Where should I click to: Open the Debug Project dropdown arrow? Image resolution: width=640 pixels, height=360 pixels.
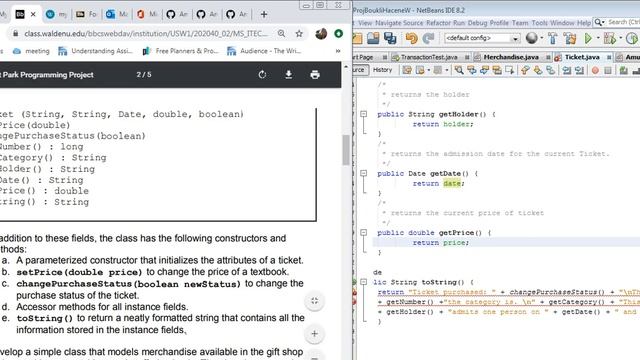pyautogui.click(x=620, y=38)
